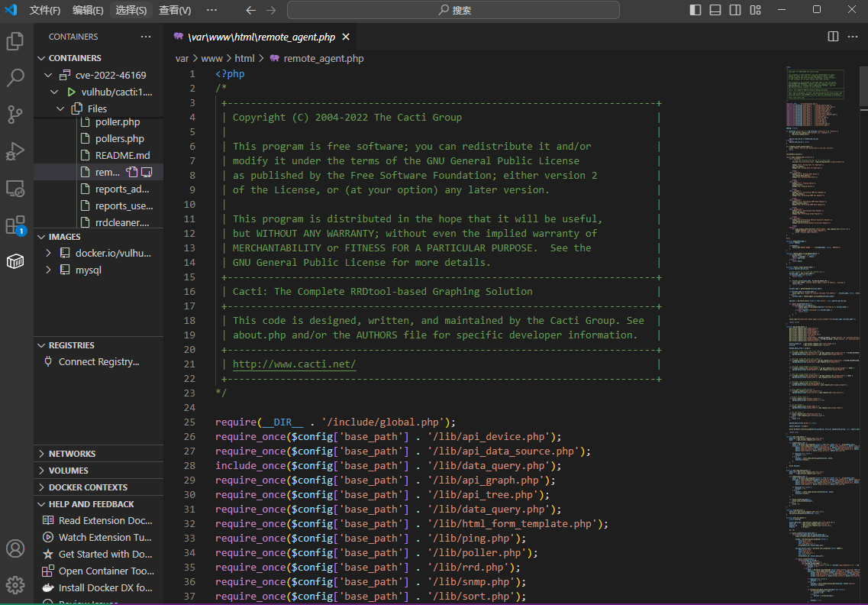Open the Run and Debug view
868x605 pixels.
[x=15, y=151]
